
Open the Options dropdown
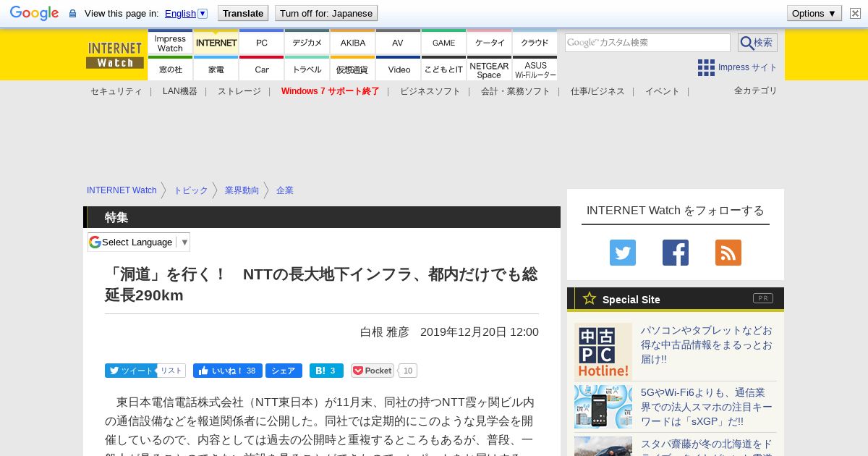click(x=814, y=13)
